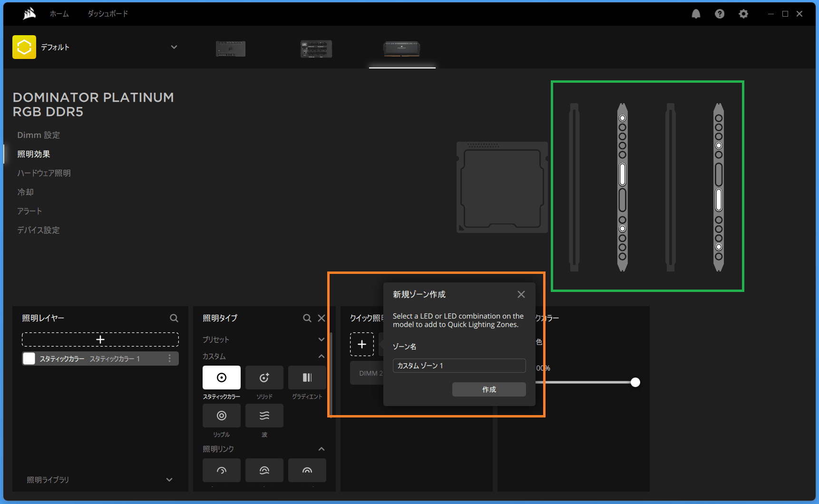Image resolution: width=819 pixels, height=504 pixels.
Task: Open options menu for スタティックカラー 1 layer
Action: tap(169, 359)
